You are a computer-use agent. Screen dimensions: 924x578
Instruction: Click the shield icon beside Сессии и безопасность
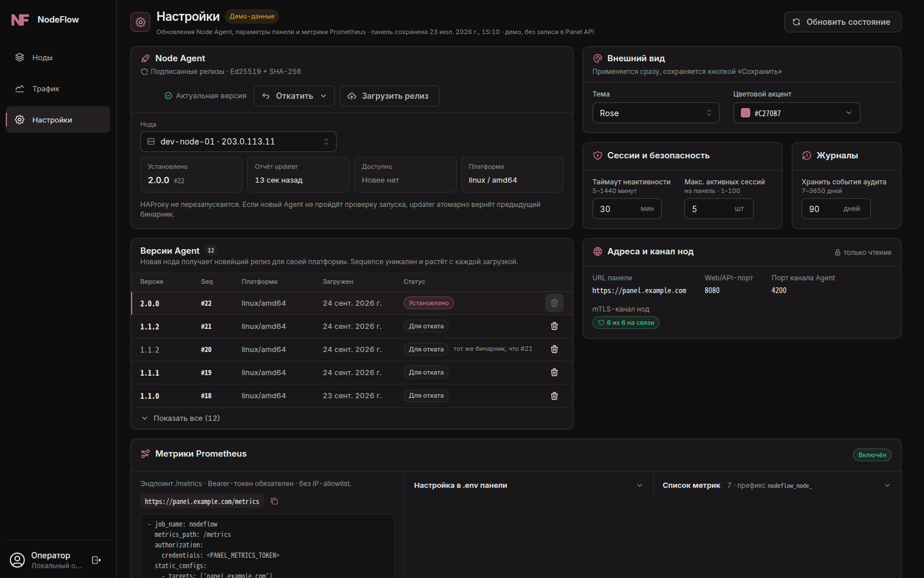click(x=598, y=155)
